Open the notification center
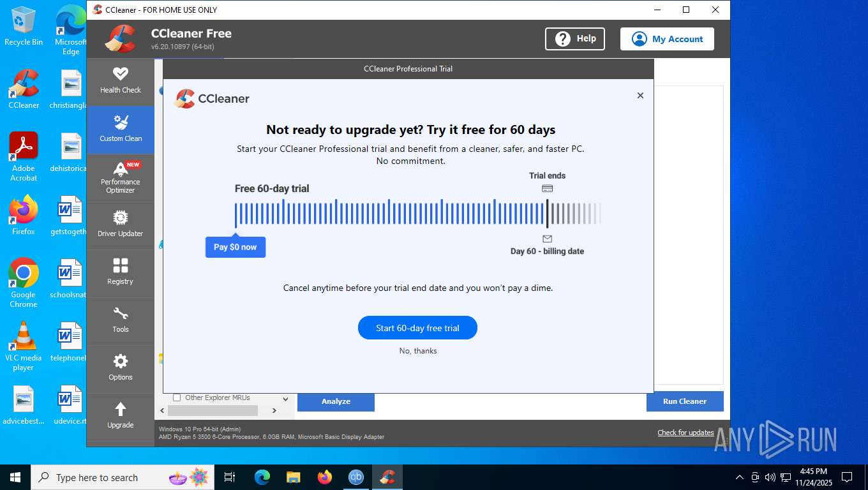868x490 pixels. click(x=847, y=477)
